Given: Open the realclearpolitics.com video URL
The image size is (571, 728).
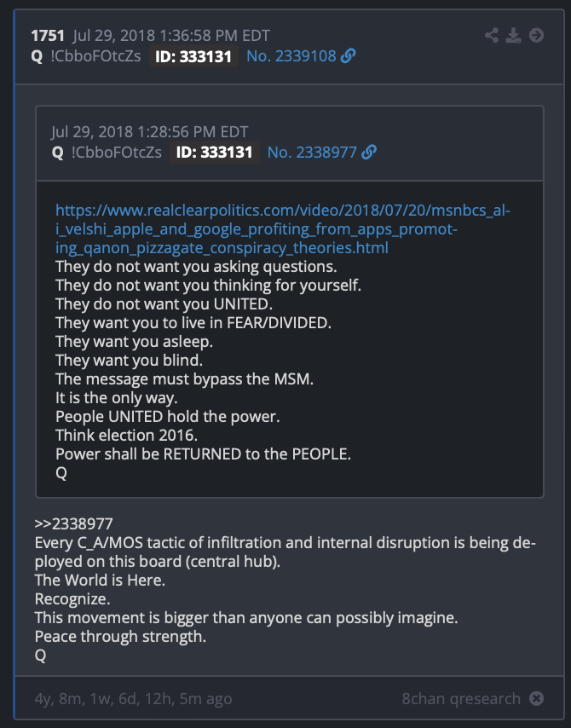Looking at the screenshot, I should 283,229.
